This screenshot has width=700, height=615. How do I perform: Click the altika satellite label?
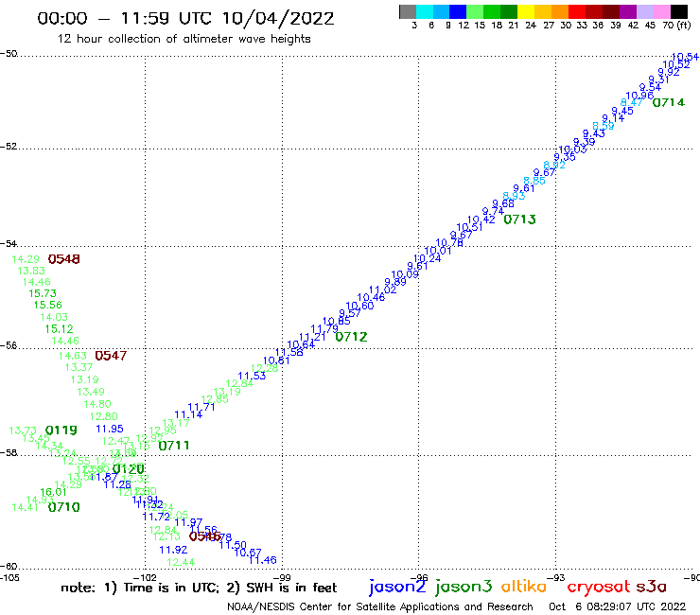tap(523, 587)
